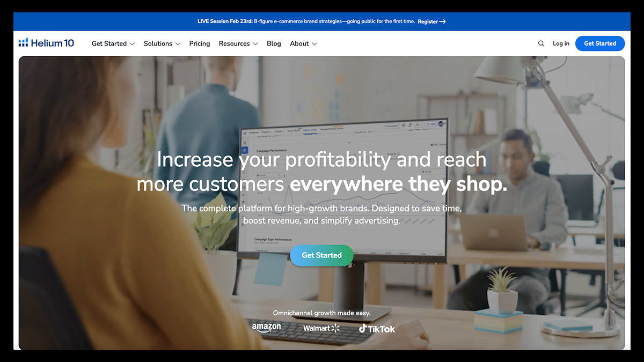This screenshot has width=644, height=362.
Task: Click the LIVE Session announcement banner text
Action: point(306,21)
